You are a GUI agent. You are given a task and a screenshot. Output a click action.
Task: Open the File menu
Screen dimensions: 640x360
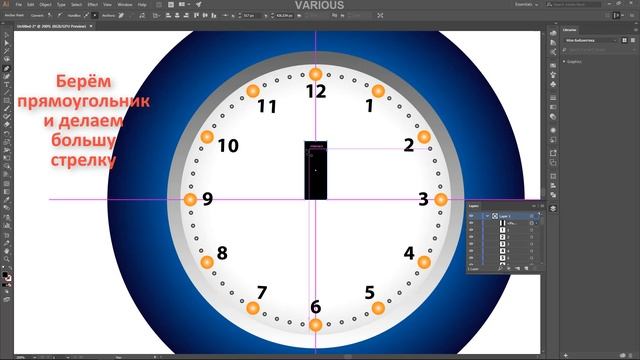(x=19, y=4)
